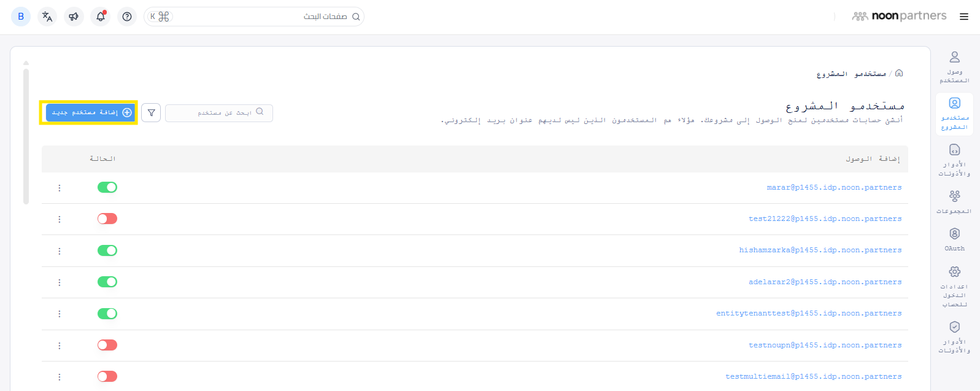Click the vertical scrollbar thumb
Image resolution: width=980 pixels, height=391 pixels.
tap(26, 135)
